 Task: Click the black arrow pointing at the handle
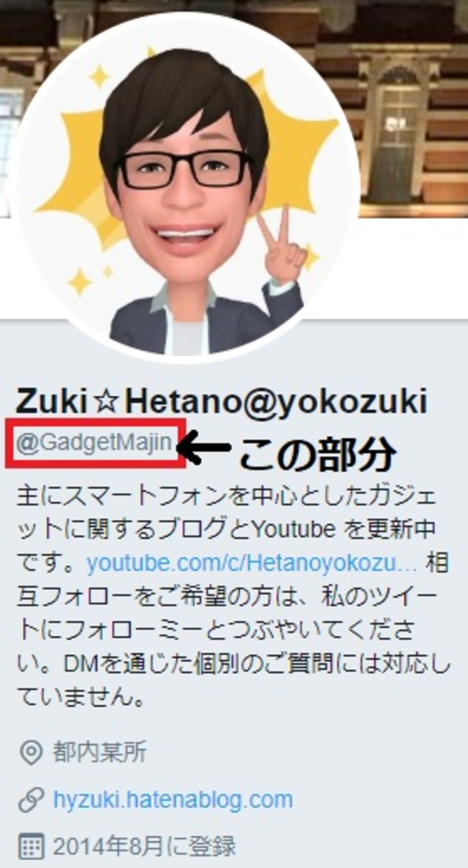(203, 447)
